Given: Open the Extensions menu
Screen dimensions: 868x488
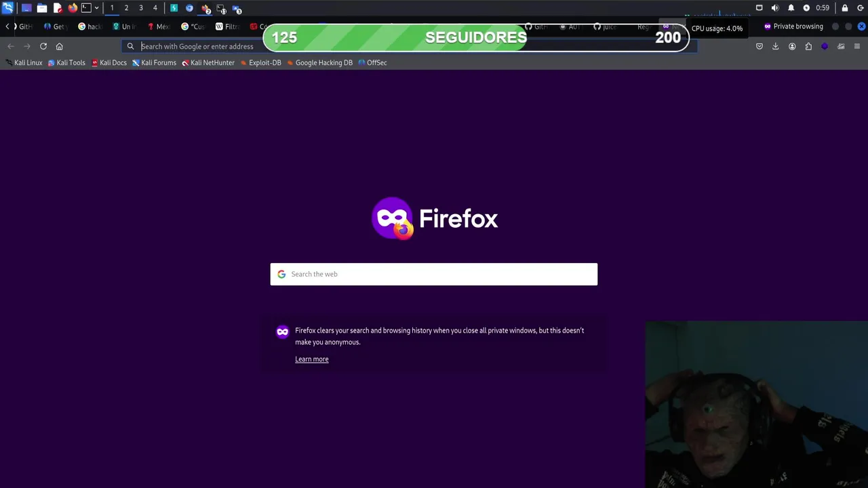Looking at the screenshot, I should tap(808, 46).
